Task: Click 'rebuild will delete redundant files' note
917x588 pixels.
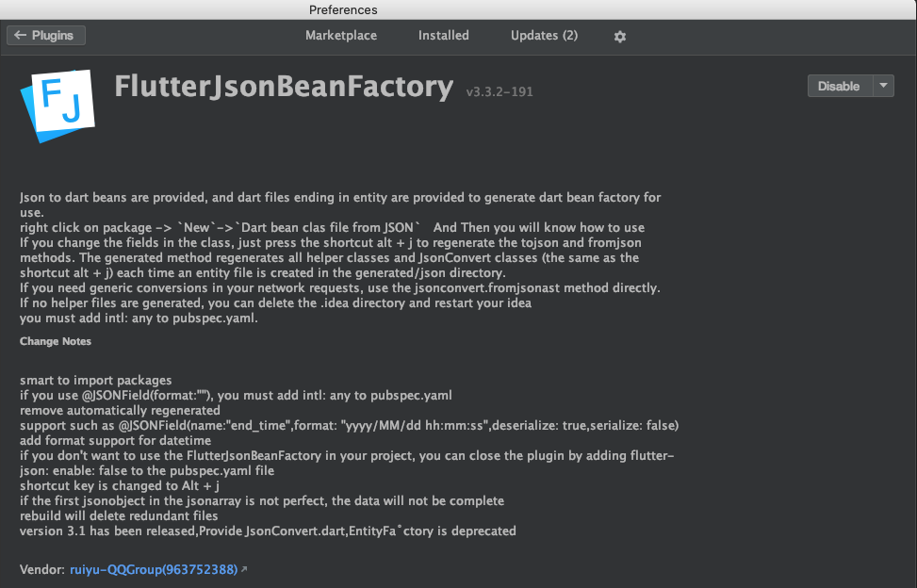Action: point(119,516)
